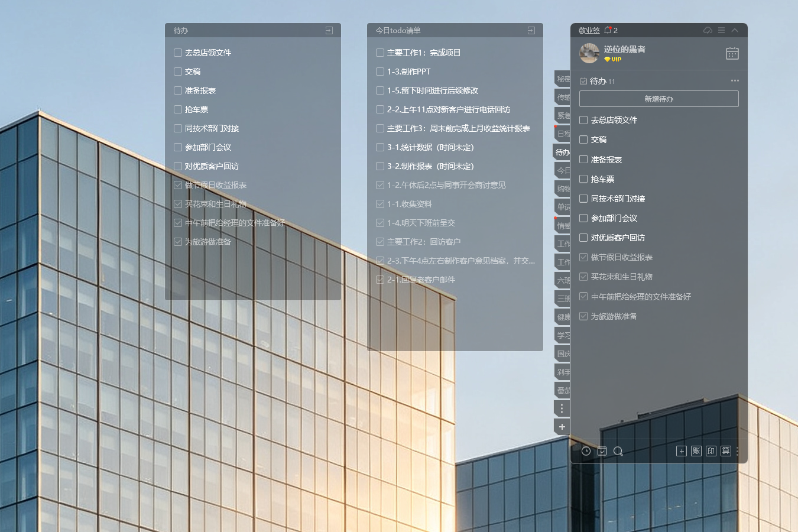The height and width of the screenshot is (532, 798).
Task: Untick the 1-1.收集资料 checkbox
Action: 380,204
